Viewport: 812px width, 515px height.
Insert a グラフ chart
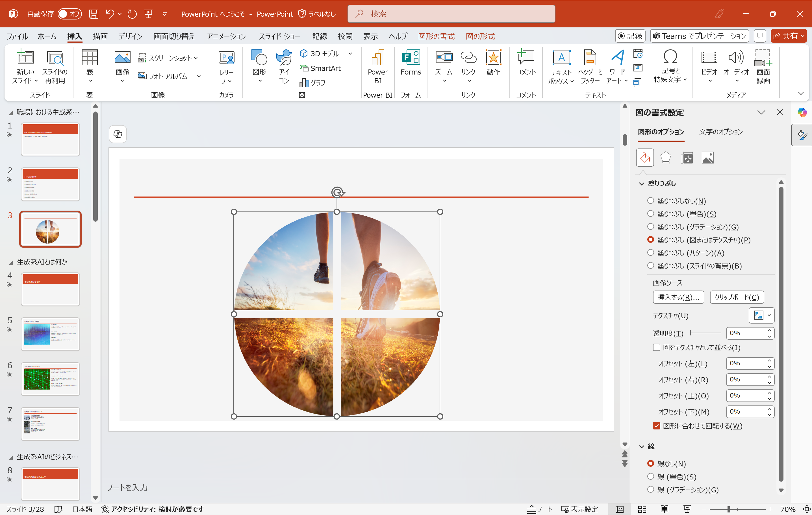313,82
